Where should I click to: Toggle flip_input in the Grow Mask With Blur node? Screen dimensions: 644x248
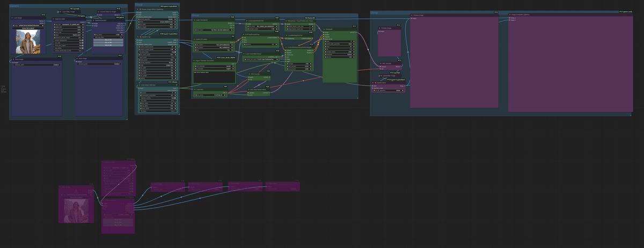click(x=158, y=100)
